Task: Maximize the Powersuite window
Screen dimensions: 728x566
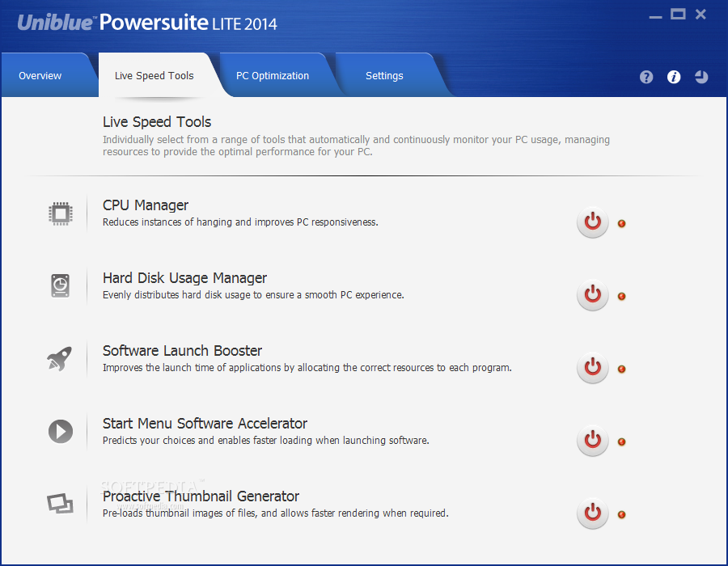Action: 678,15
